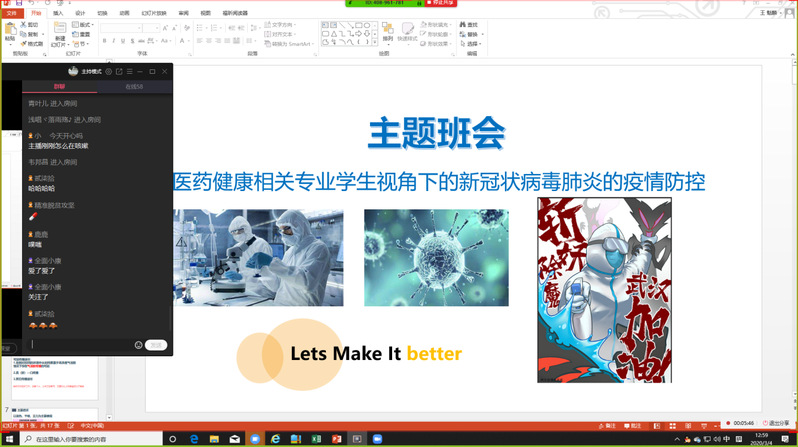This screenshot has width=798, height=447.
Task: Open the PowerPoint icon in the taskbar
Action: click(x=335, y=439)
